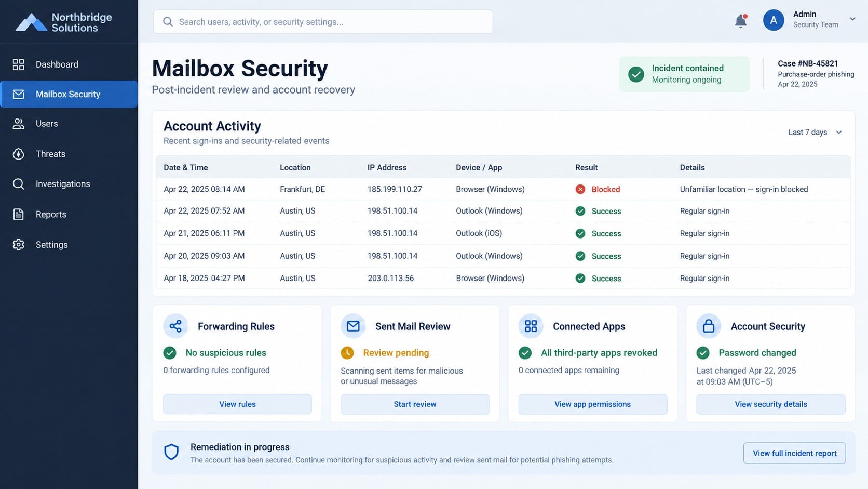This screenshot has width=868, height=489.
Task: Click Browser (Windows) in Frankfurt row
Action: pos(490,189)
